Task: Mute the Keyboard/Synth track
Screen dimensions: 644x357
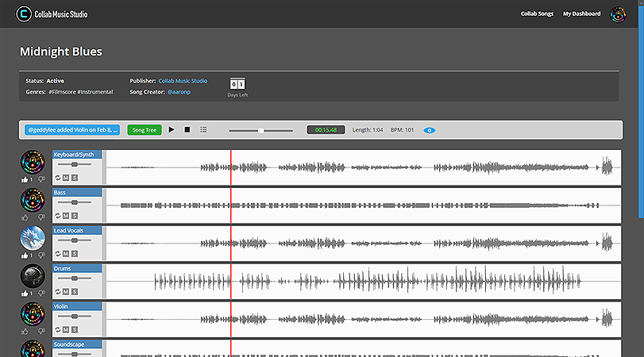Action: 66,178
